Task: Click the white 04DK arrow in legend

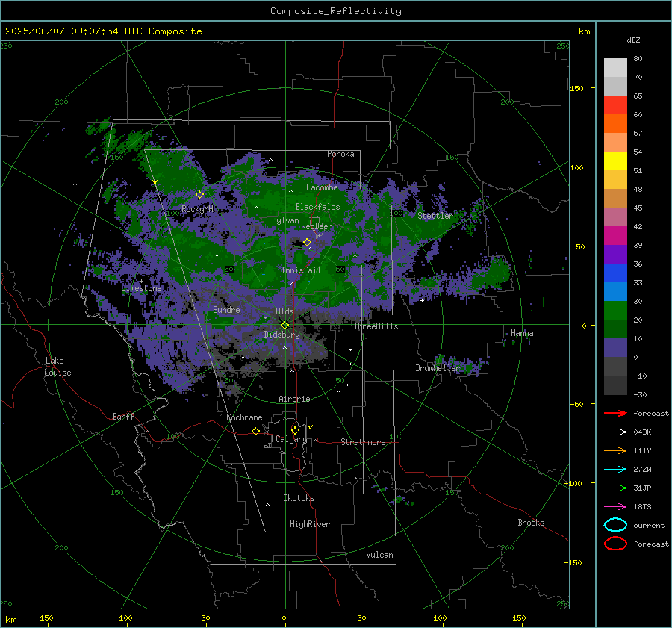Action: (x=615, y=432)
